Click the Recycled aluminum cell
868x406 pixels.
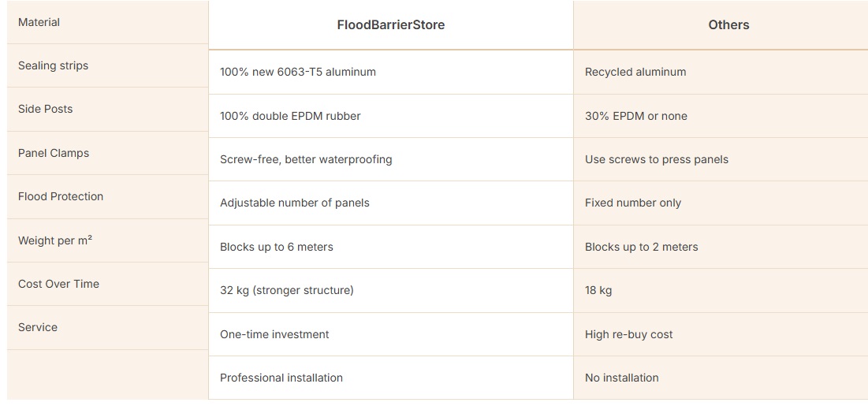[x=635, y=72]
